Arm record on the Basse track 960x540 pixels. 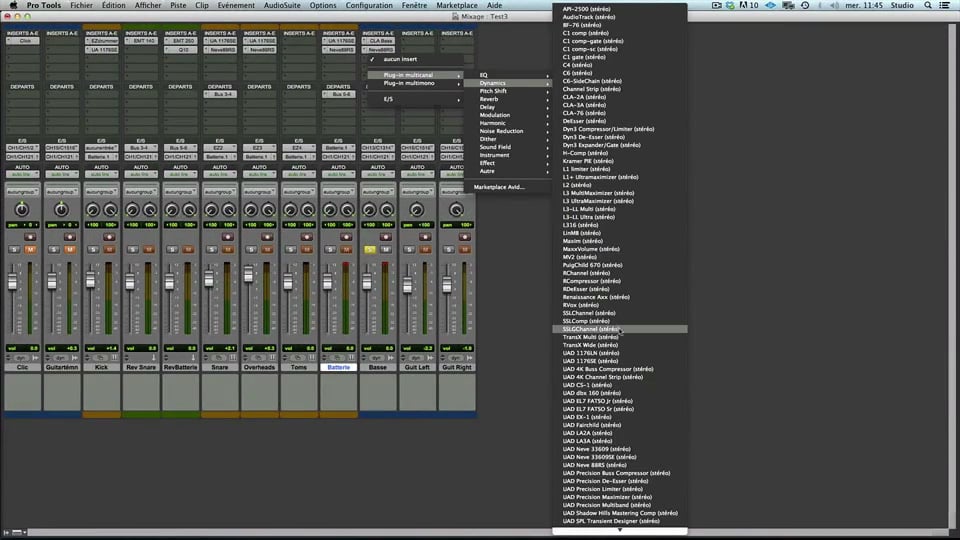point(386,237)
